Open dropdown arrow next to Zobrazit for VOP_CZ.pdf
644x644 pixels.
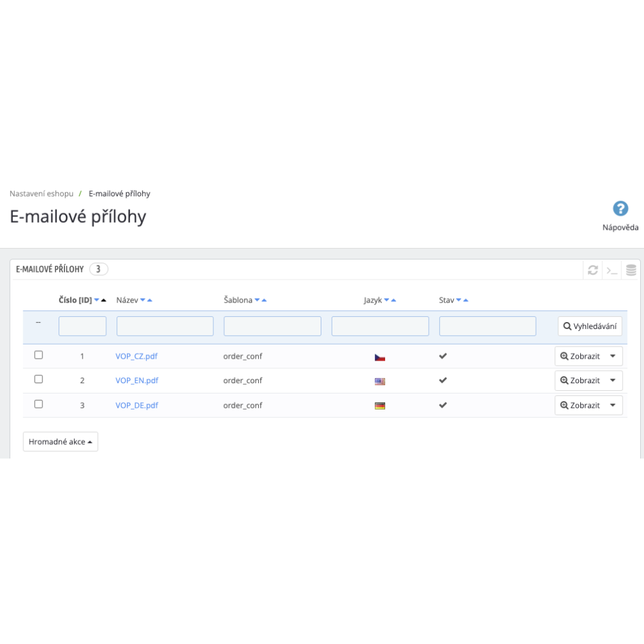coord(612,356)
